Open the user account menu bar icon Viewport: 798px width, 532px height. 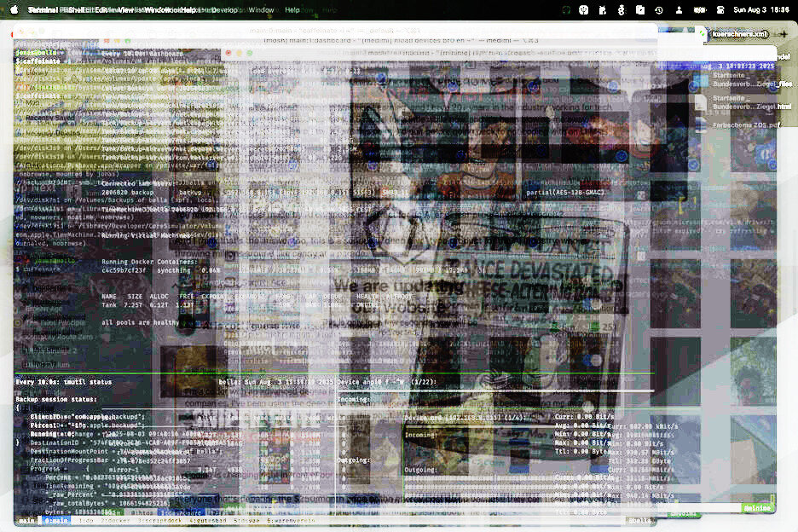(679, 9)
